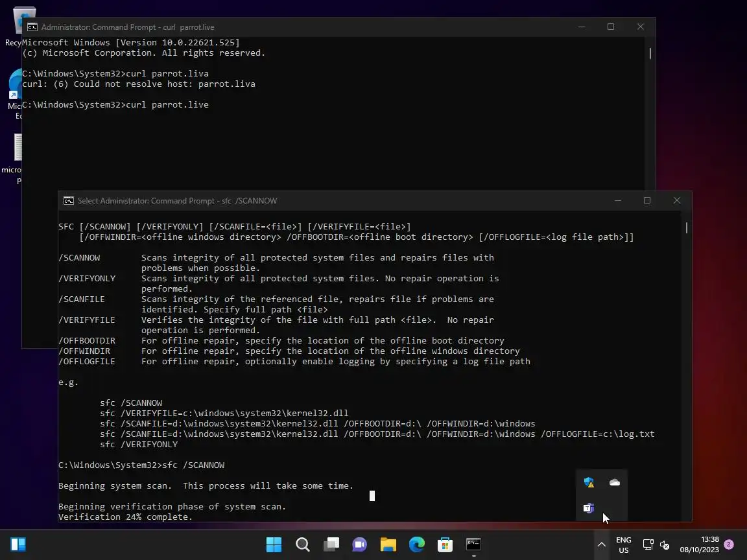The image size is (747, 560).
Task: Collapse the hidden icons tray chevron
Action: 602,544
